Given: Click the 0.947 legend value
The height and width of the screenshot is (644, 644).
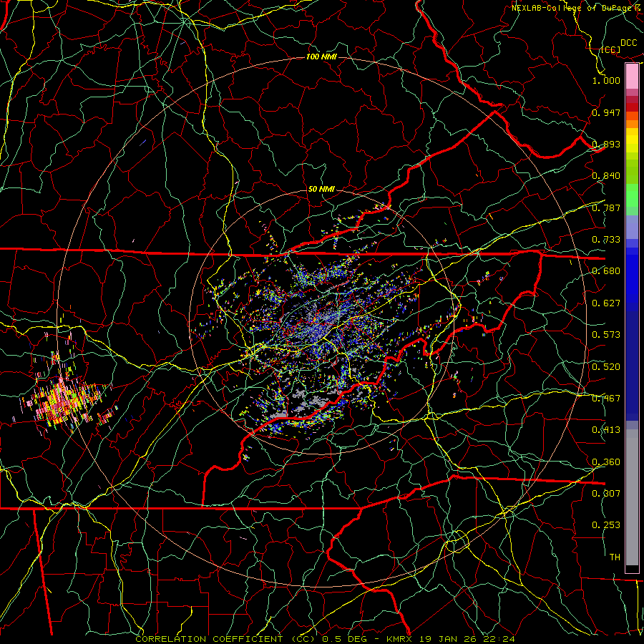Looking at the screenshot, I should (x=606, y=112).
